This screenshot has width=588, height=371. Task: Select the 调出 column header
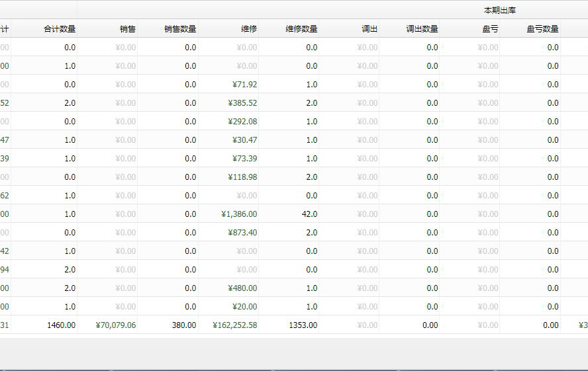tap(369, 29)
